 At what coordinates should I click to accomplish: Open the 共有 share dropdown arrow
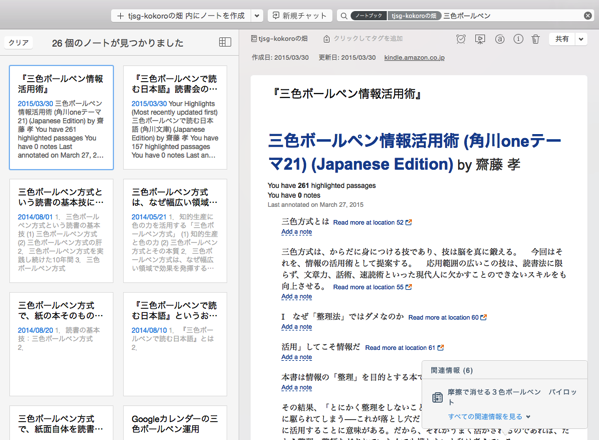tap(581, 39)
